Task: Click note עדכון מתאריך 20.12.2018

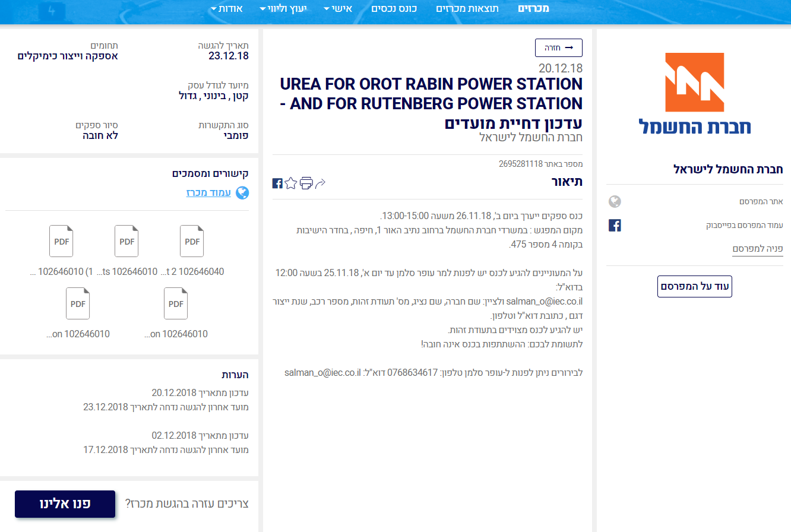Action: (200, 392)
